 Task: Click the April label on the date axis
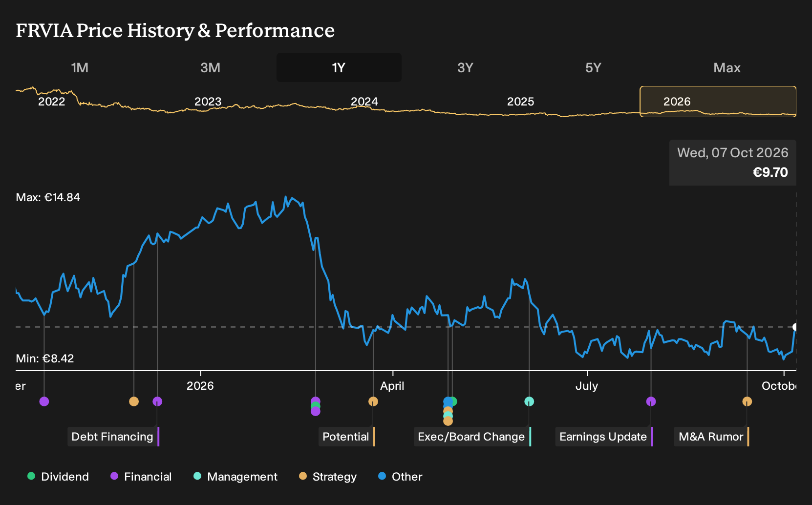[392, 386]
